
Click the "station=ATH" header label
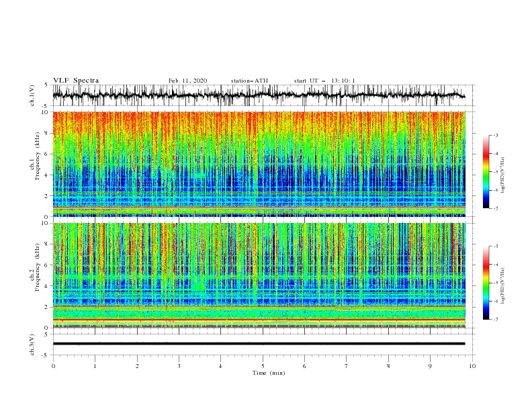[x=249, y=81]
